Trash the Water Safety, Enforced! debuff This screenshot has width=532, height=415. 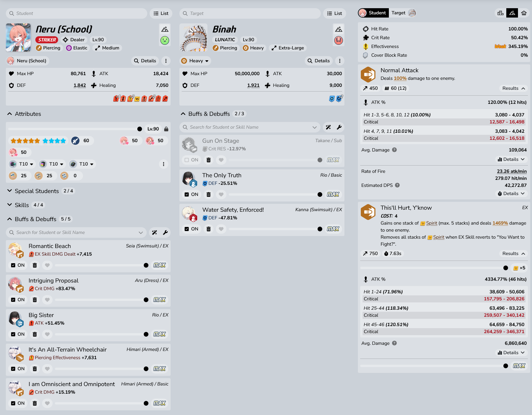[209, 229]
